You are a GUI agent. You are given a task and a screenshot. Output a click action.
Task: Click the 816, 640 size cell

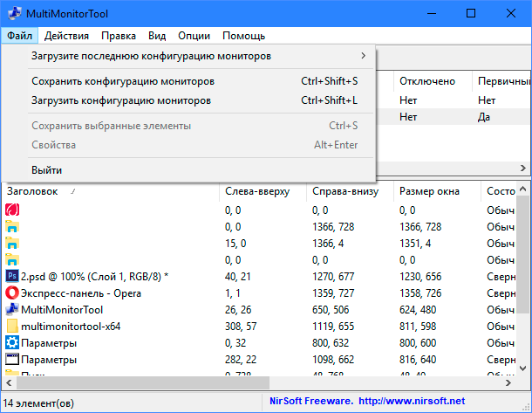[x=418, y=360]
